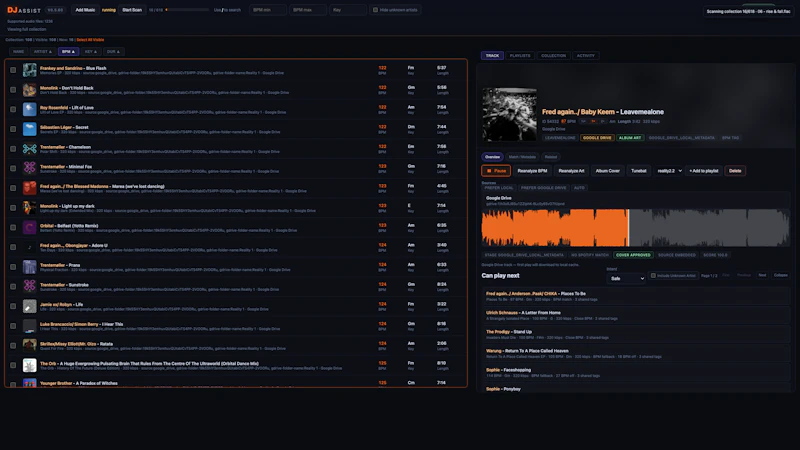Click red cover icon of Marea track
The image size is (800, 450).
(x=30, y=188)
